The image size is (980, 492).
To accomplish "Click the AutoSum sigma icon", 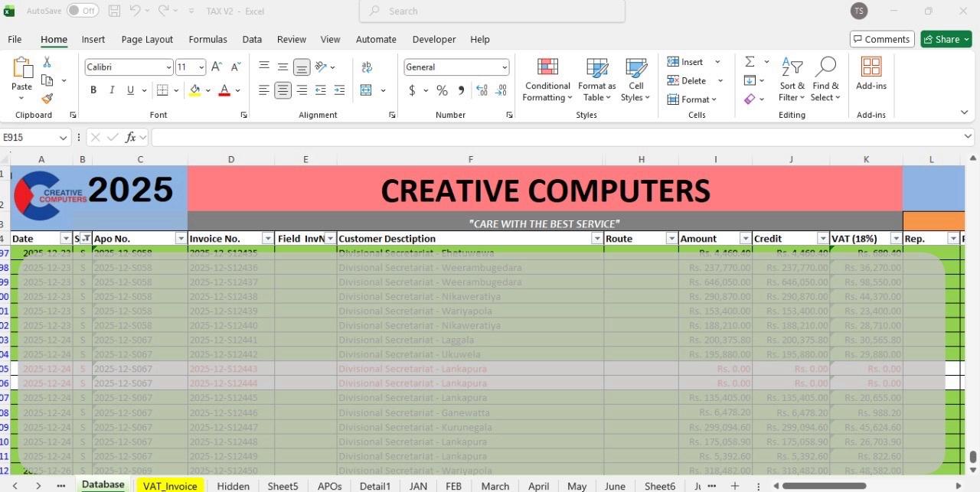I will [750, 62].
